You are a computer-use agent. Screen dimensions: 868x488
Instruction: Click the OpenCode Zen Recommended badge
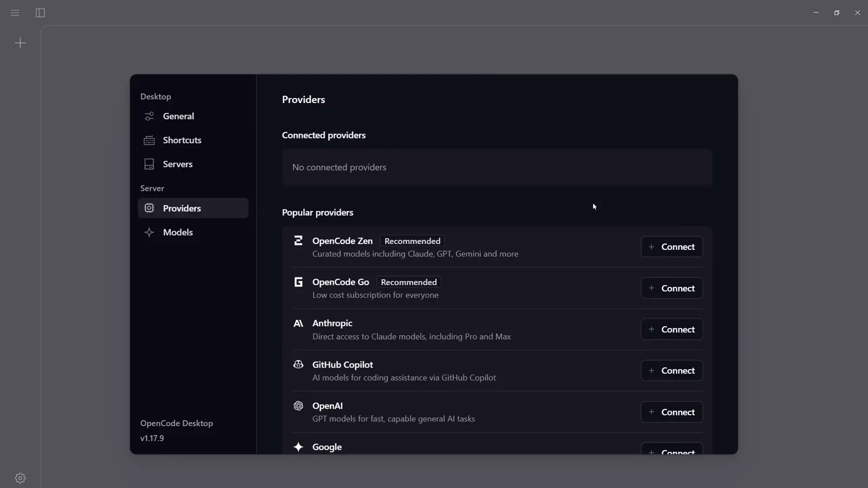point(412,241)
